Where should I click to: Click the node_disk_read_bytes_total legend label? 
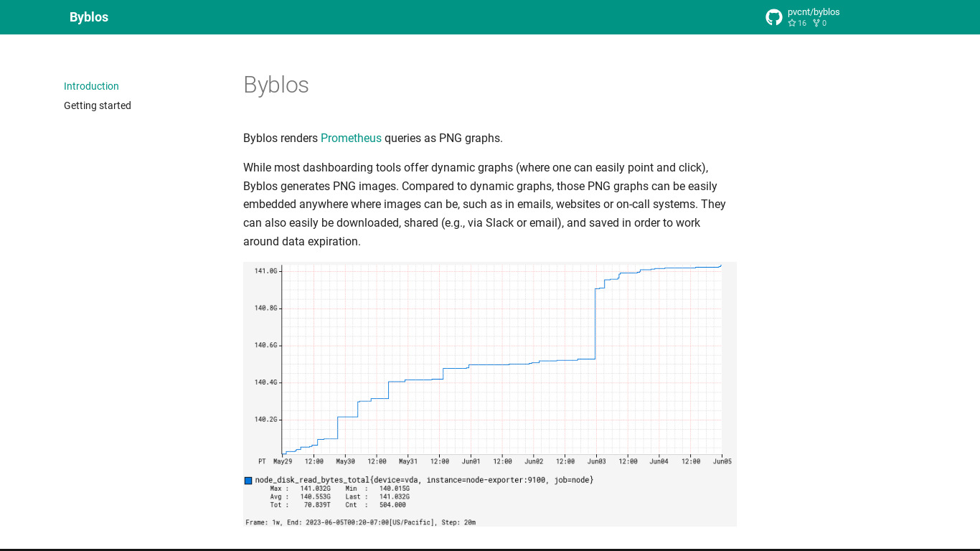pyautogui.click(x=424, y=480)
